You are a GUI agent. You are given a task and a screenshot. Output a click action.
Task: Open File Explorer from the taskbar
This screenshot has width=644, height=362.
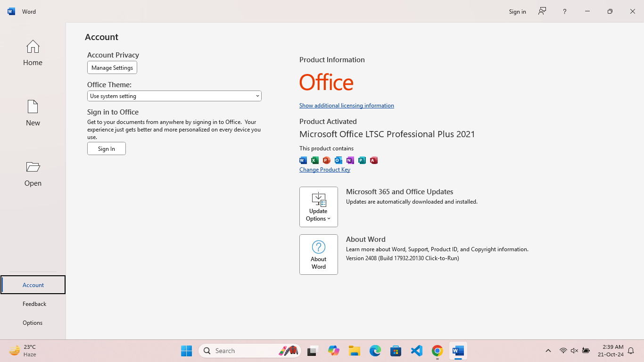click(x=355, y=351)
